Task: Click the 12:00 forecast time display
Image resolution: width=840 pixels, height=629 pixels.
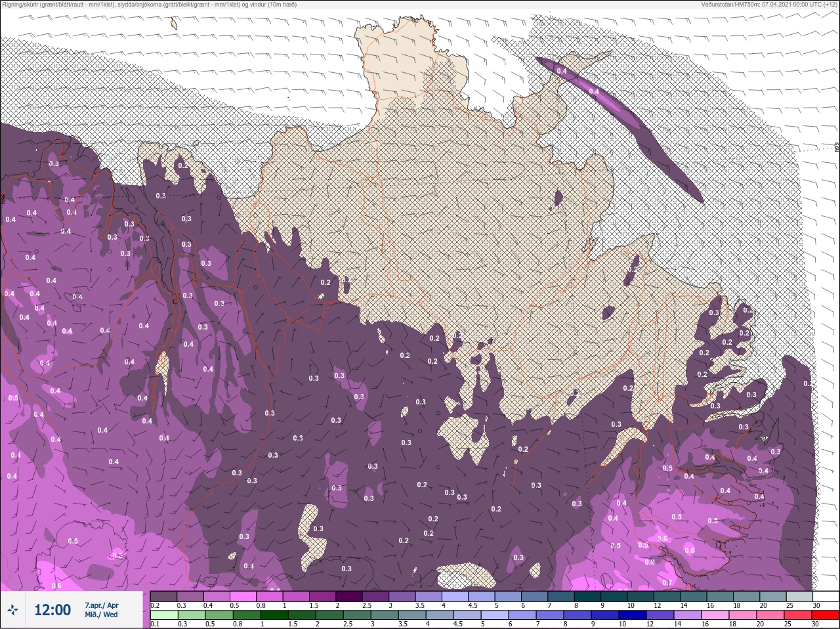Action: (x=52, y=610)
